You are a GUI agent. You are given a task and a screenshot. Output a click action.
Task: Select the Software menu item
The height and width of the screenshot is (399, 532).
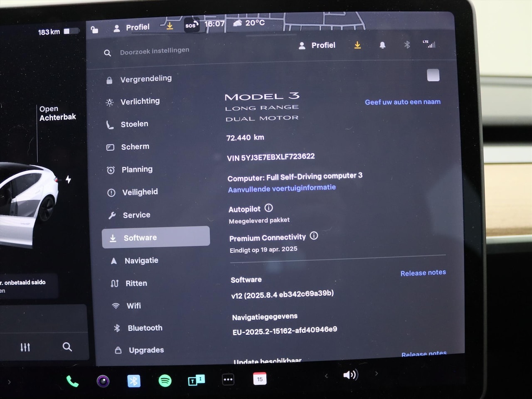click(x=156, y=237)
